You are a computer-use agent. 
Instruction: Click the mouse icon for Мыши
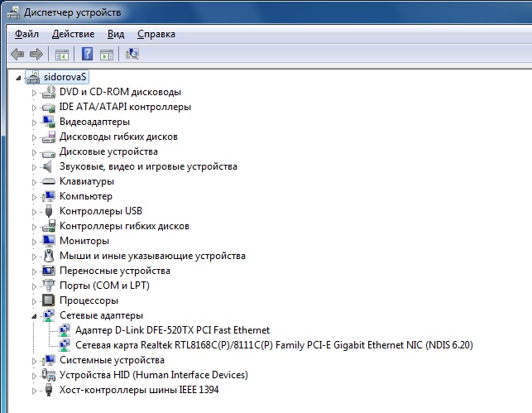coord(49,256)
